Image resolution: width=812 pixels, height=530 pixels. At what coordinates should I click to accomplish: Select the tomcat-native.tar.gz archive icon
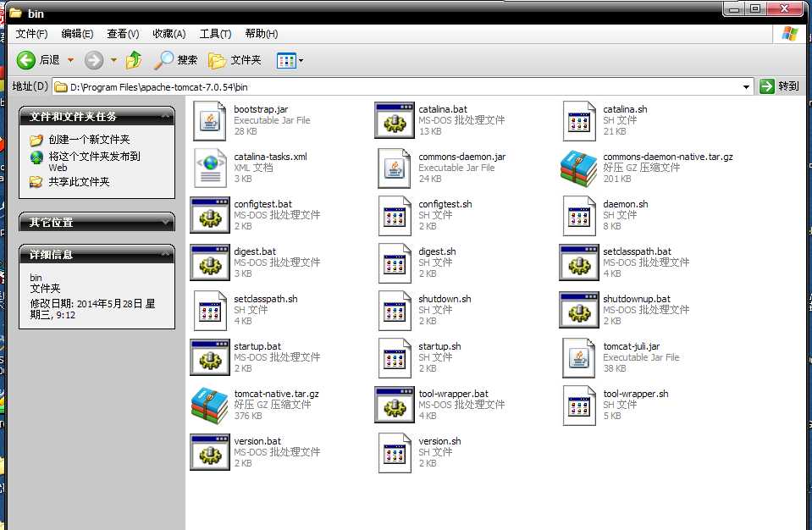(x=210, y=406)
